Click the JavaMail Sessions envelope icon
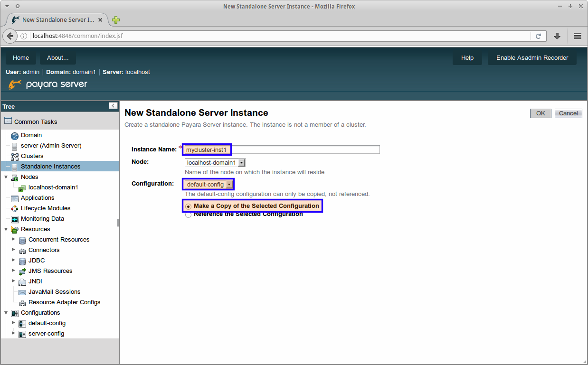 [x=22, y=292]
